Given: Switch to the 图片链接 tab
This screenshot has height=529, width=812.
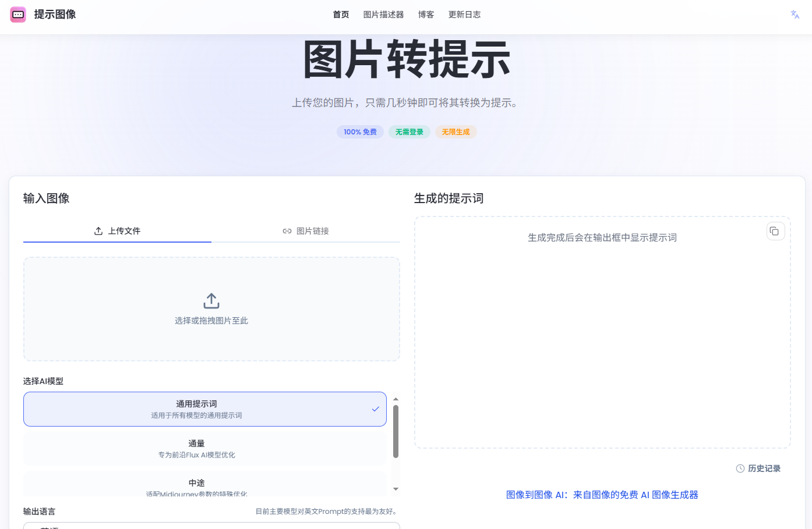Looking at the screenshot, I should [305, 230].
